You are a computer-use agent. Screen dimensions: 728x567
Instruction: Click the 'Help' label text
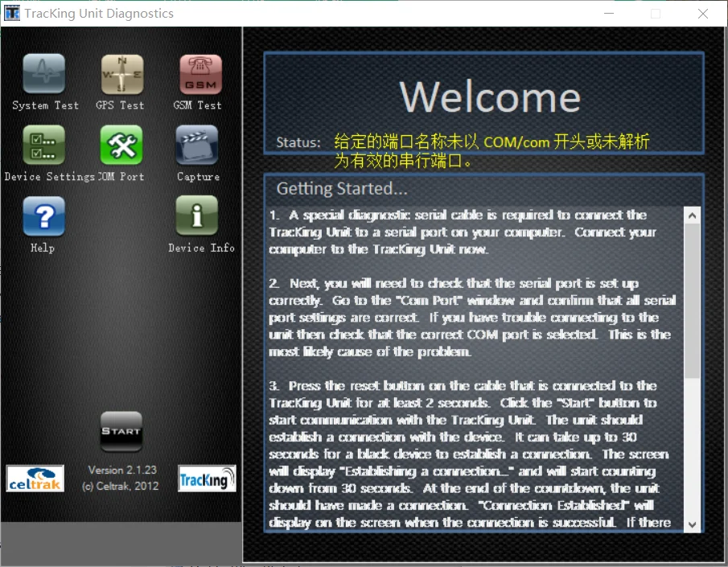pos(43,248)
